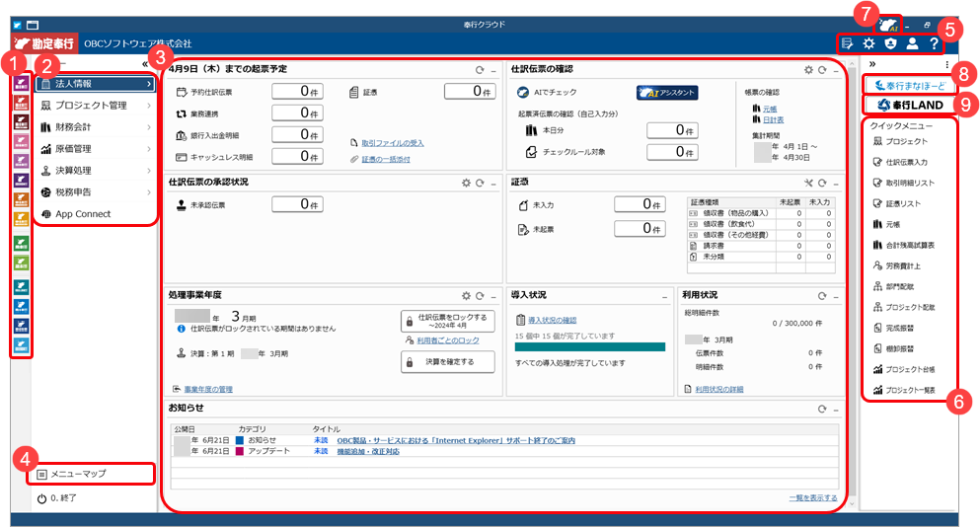Expand the 財務会計 chevron
980x527 pixels.
[149, 127]
